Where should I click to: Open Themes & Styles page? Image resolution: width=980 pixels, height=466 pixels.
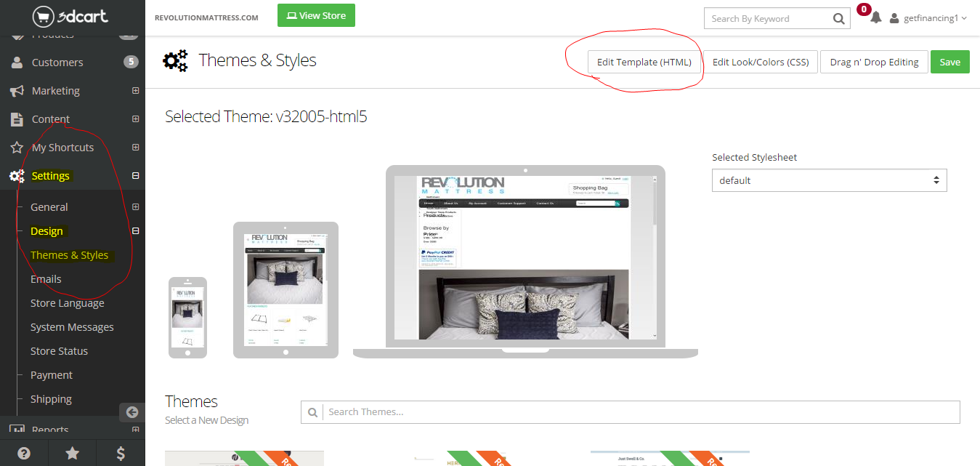69,255
